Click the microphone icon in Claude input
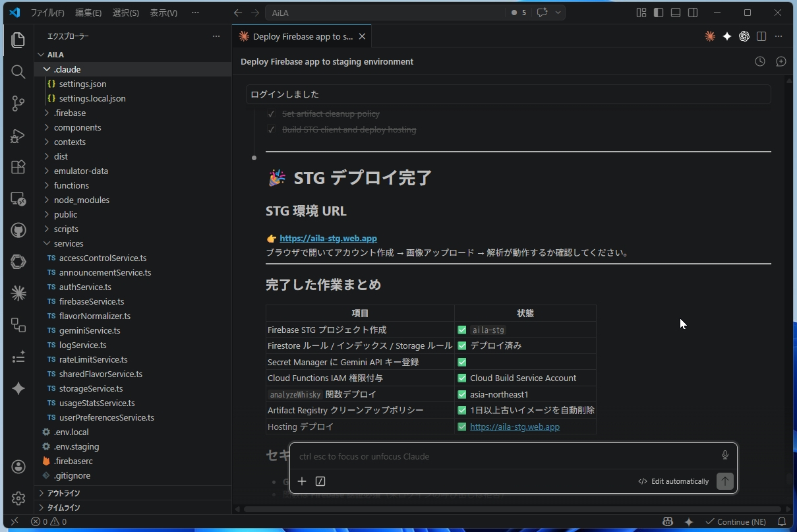The image size is (797, 532). [x=725, y=456]
